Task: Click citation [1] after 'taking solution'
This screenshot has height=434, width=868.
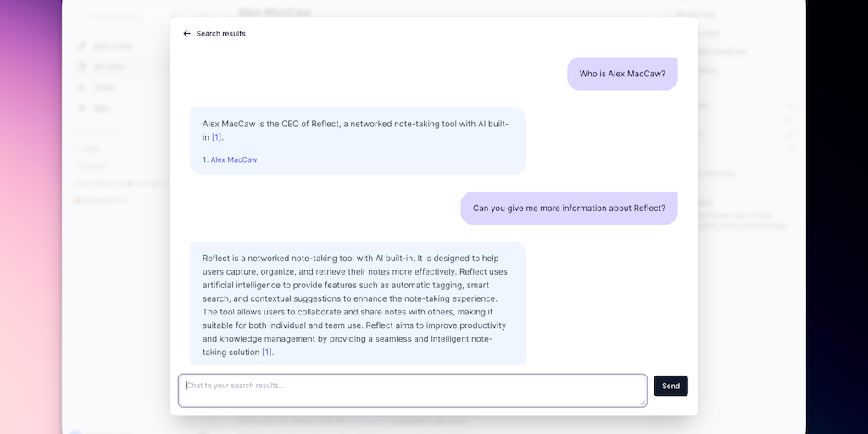Action: point(267,352)
